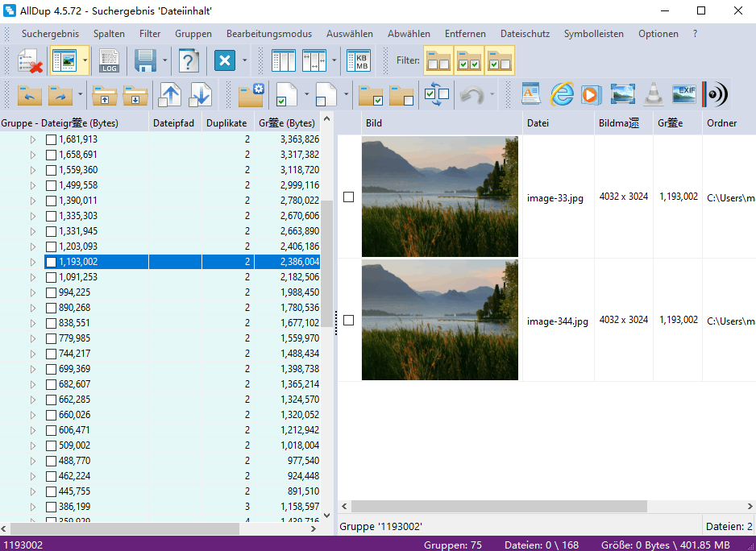Expand the group 1,091,253 tree arrow
The width and height of the screenshot is (756, 551).
click(33, 277)
